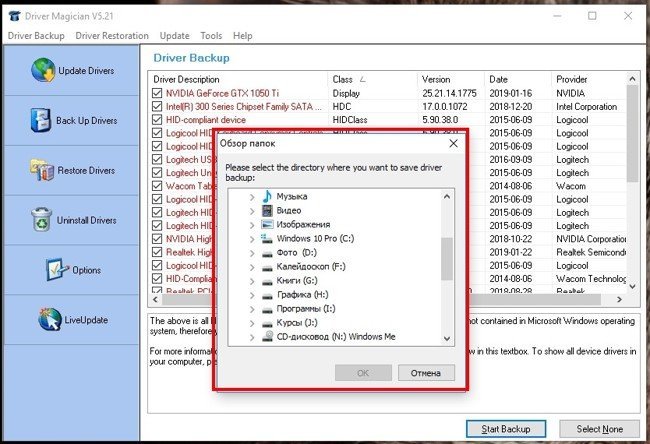
Task: Uncheck the Realtek High Definition driver checkbox
Action: point(157,252)
